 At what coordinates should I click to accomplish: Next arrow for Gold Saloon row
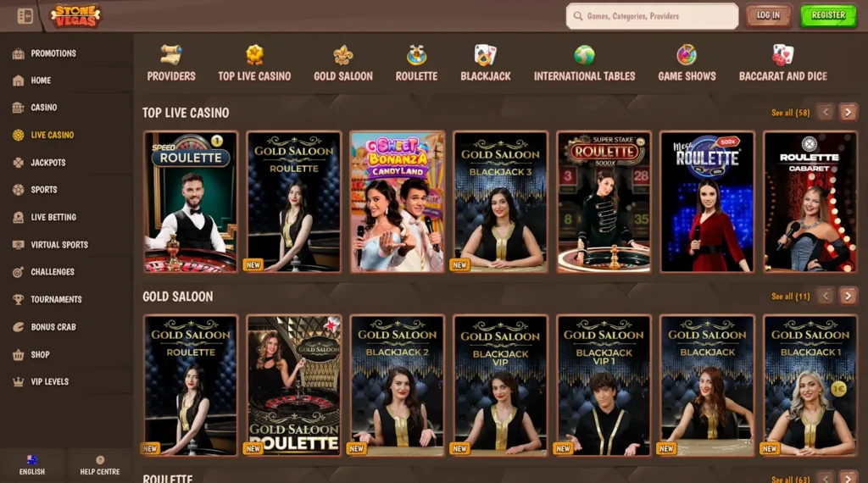(848, 297)
